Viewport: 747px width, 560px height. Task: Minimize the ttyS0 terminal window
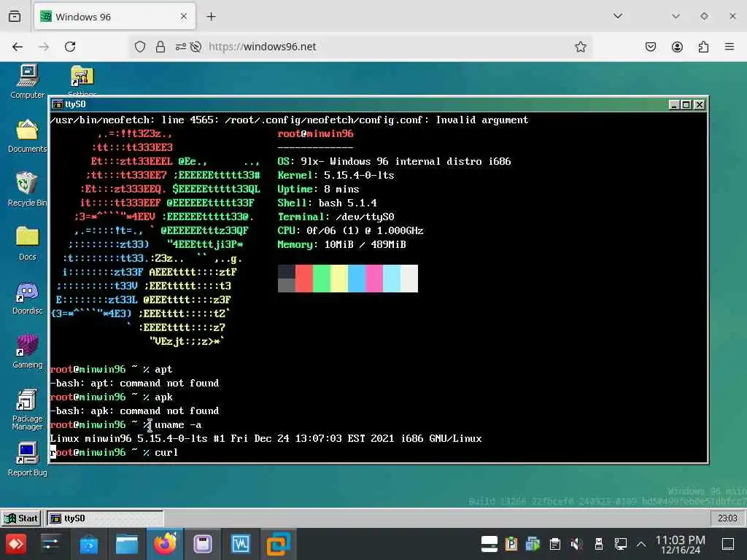click(673, 104)
